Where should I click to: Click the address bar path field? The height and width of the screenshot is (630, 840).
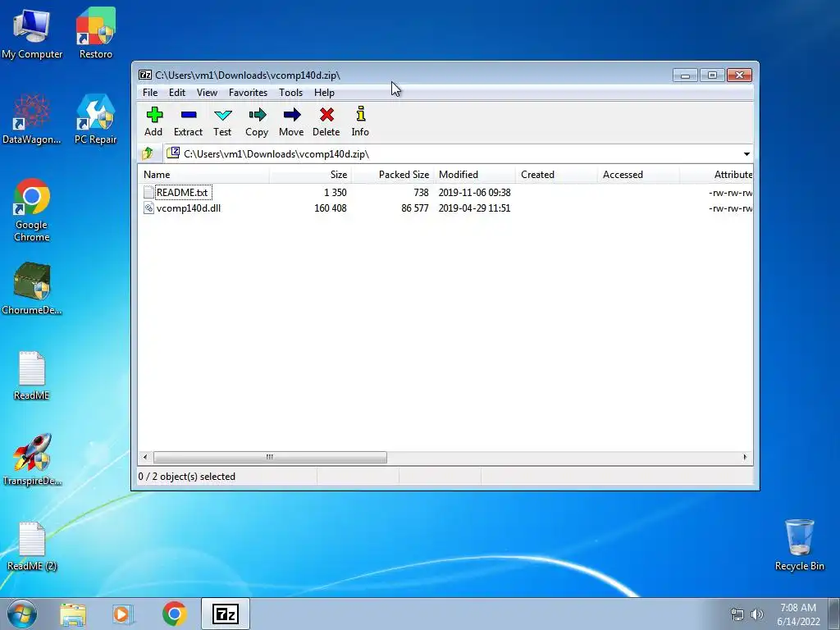click(x=458, y=153)
